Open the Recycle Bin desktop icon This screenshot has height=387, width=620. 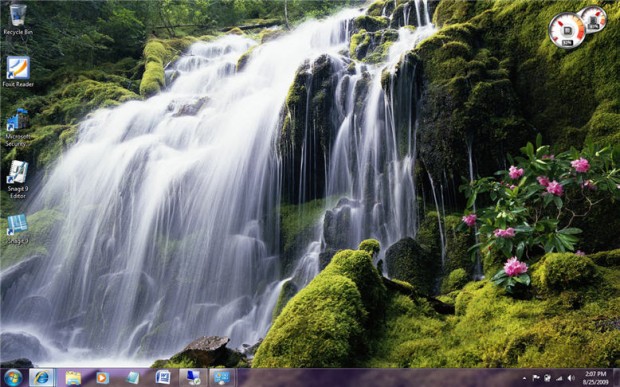tap(18, 19)
